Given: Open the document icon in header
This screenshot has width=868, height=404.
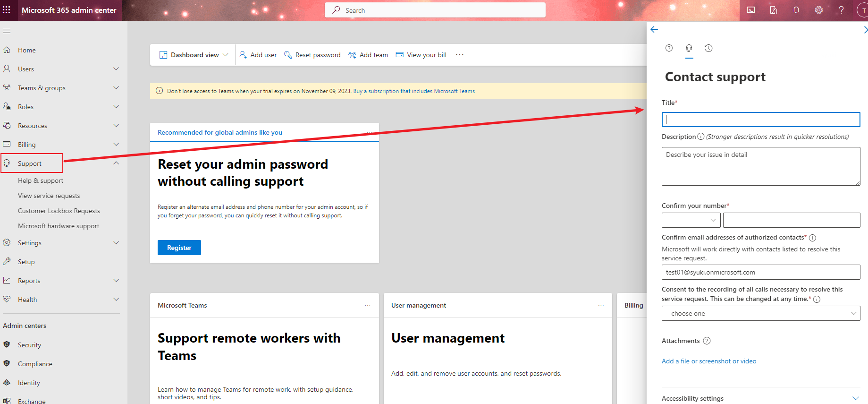Looking at the screenshot, I should click(x=774, y=10).
